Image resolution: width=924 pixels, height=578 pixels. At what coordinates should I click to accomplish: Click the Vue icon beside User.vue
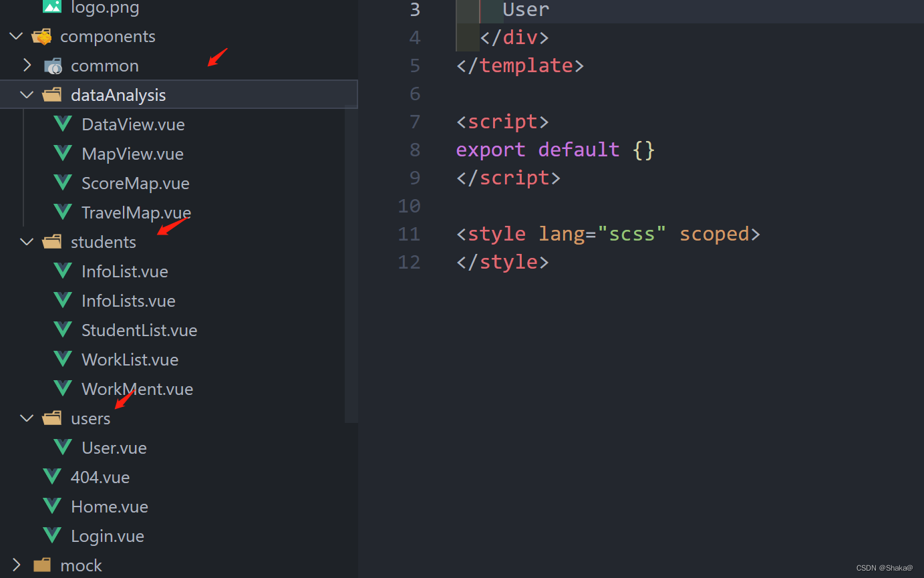click(x=63, y=448)
